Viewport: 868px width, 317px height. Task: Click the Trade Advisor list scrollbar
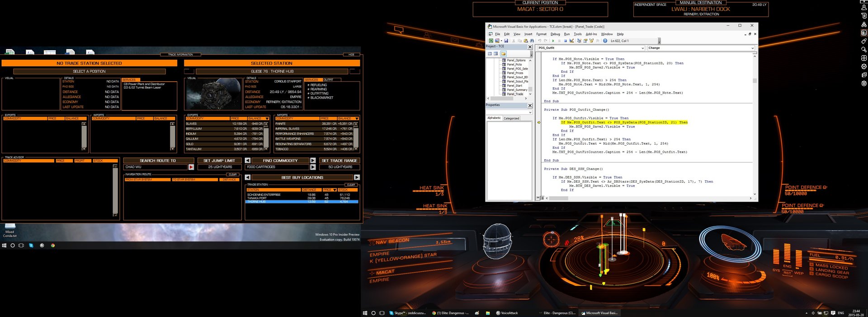point(115,191)
